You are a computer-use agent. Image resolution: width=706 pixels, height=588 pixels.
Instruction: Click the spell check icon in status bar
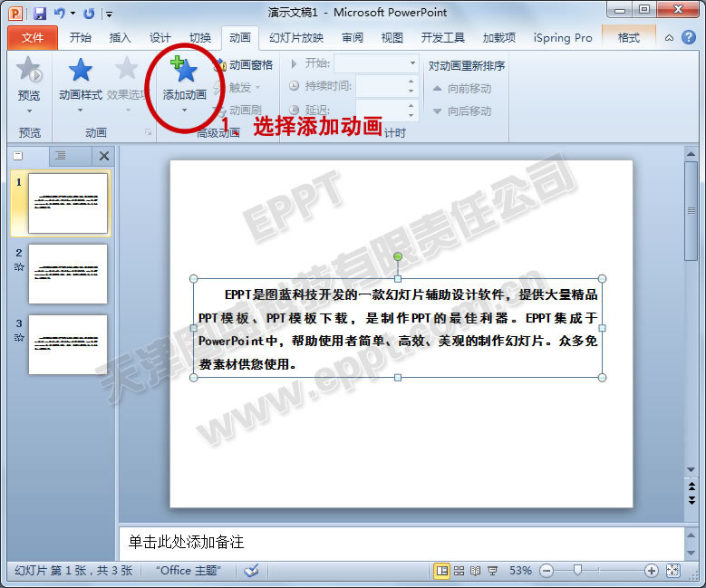[x=251, y=571]
